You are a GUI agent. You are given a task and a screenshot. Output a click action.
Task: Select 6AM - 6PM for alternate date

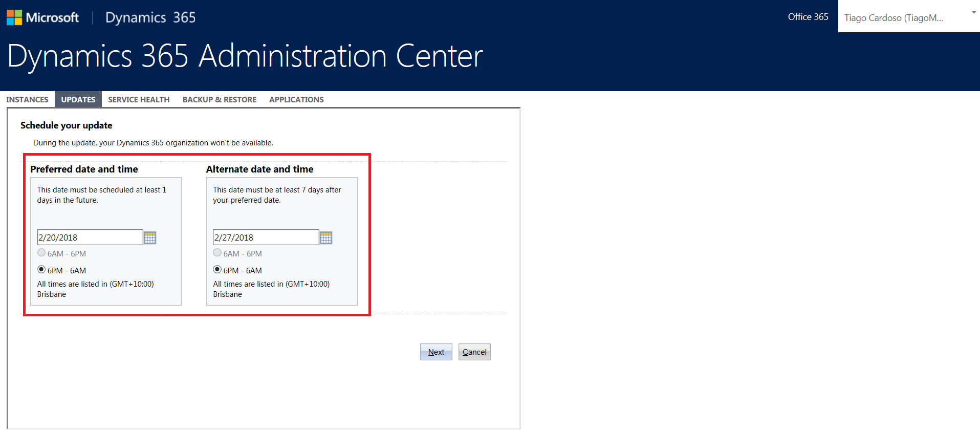tap(217, 253)
